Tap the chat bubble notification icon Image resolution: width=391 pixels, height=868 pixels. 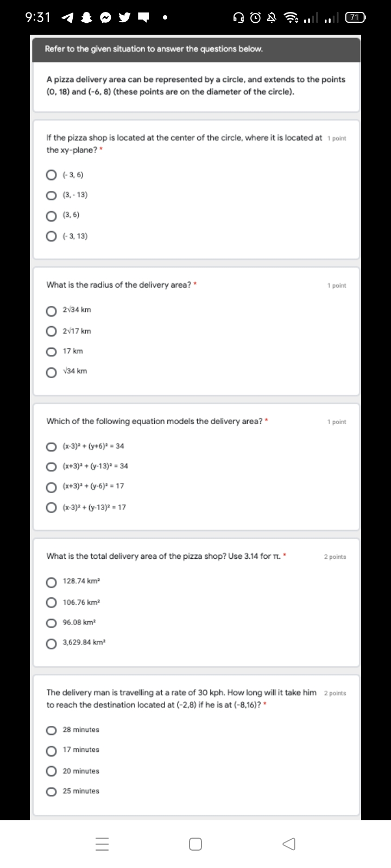click(x=143, y=17)
